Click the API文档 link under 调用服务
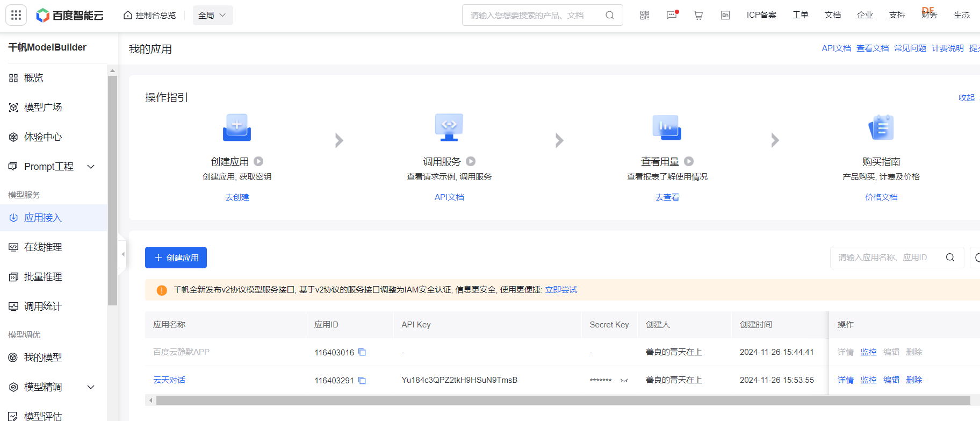This screenshot has height=421, width=980. pyautogui.click(x=449, y=197)
